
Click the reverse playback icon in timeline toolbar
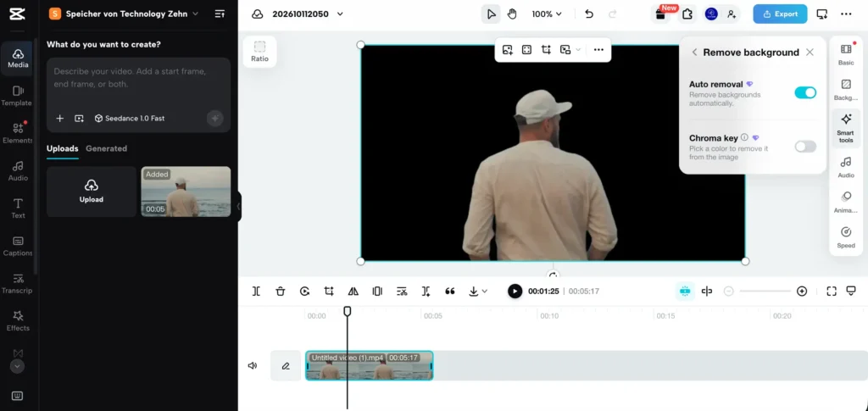pyautogui.click(x=304, y=291)
